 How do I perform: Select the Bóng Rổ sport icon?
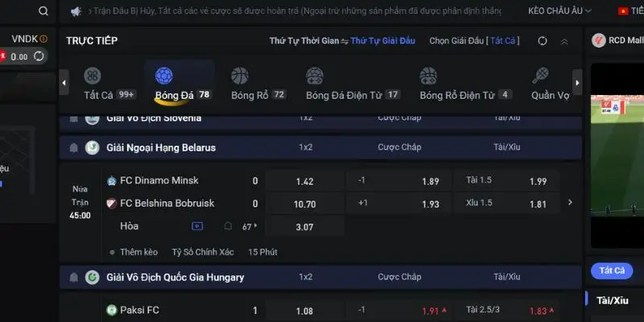click(x=240, y=76)
